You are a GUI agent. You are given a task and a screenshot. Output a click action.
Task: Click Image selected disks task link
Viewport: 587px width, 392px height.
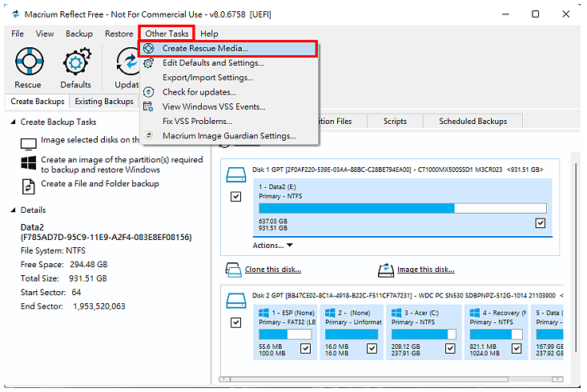point(90,140)
